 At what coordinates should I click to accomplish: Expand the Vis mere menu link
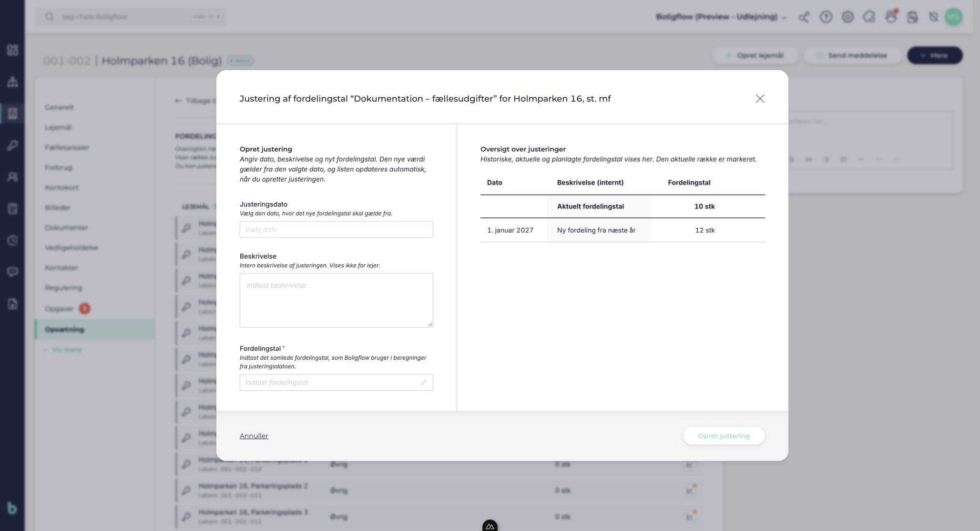point(62,350)
